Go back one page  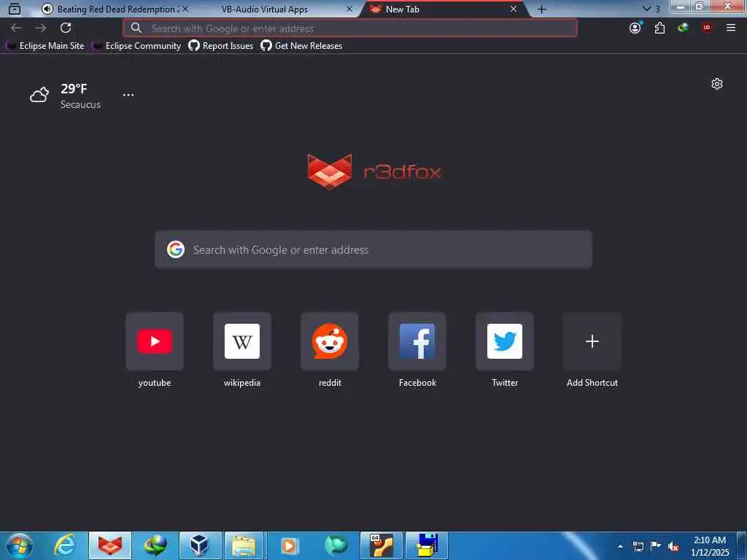click(16, 28)
